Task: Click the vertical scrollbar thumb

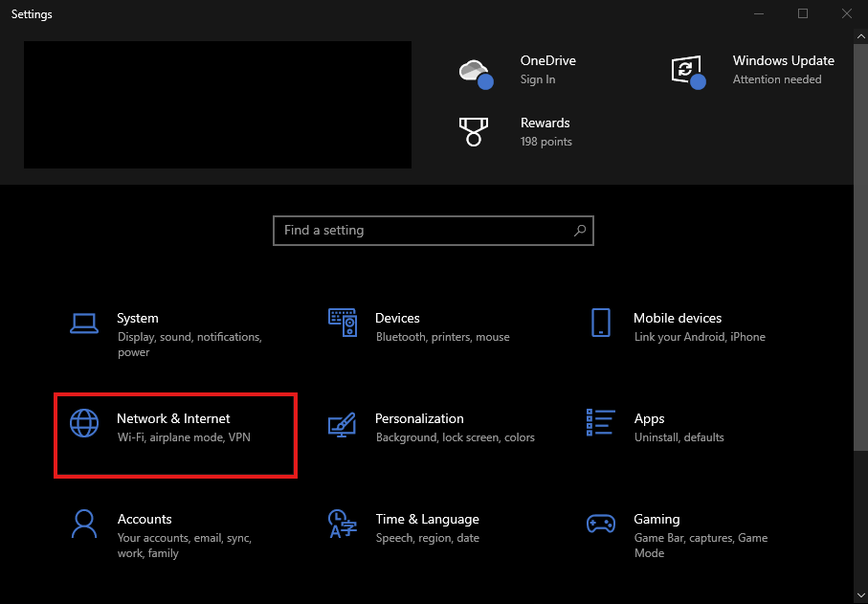Action: [x=860, y=248]
